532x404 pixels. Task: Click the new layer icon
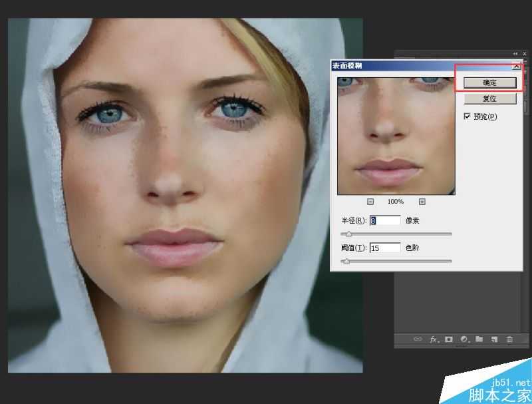pyautogui.click(x=494, y=339)
